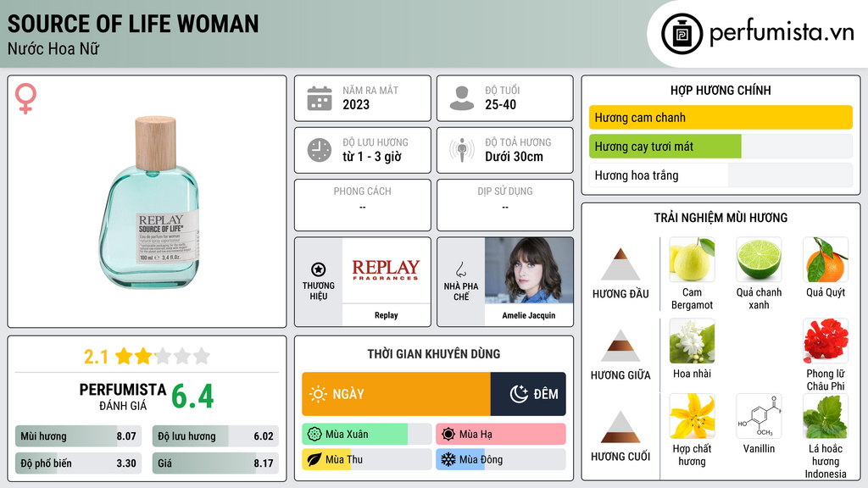Click the nose icon above Nhà pha chế
This screenshot has height=488, width=868.
[460, 269]
